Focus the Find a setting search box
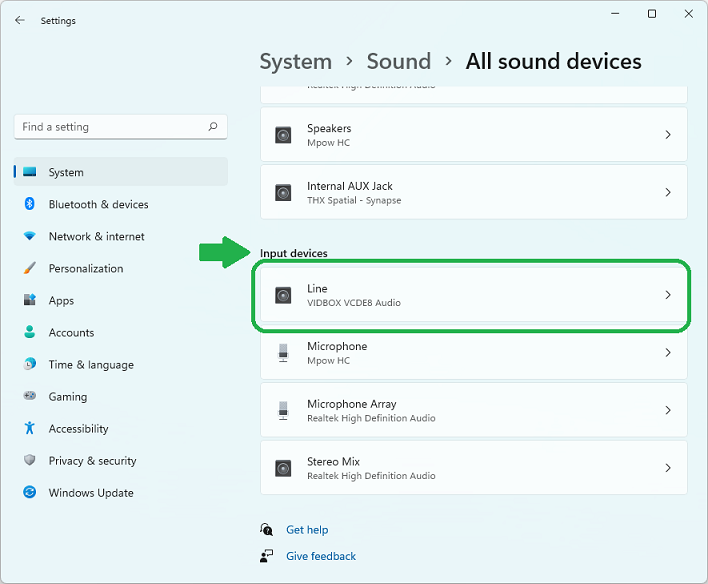708x584 pixels. tap(121, 126)
